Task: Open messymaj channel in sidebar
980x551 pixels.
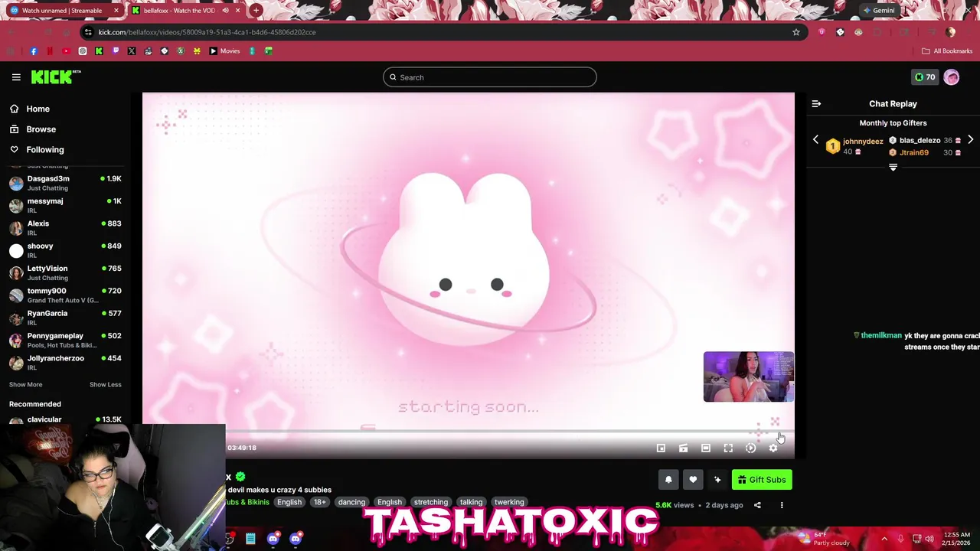Action: pos(65,205)
